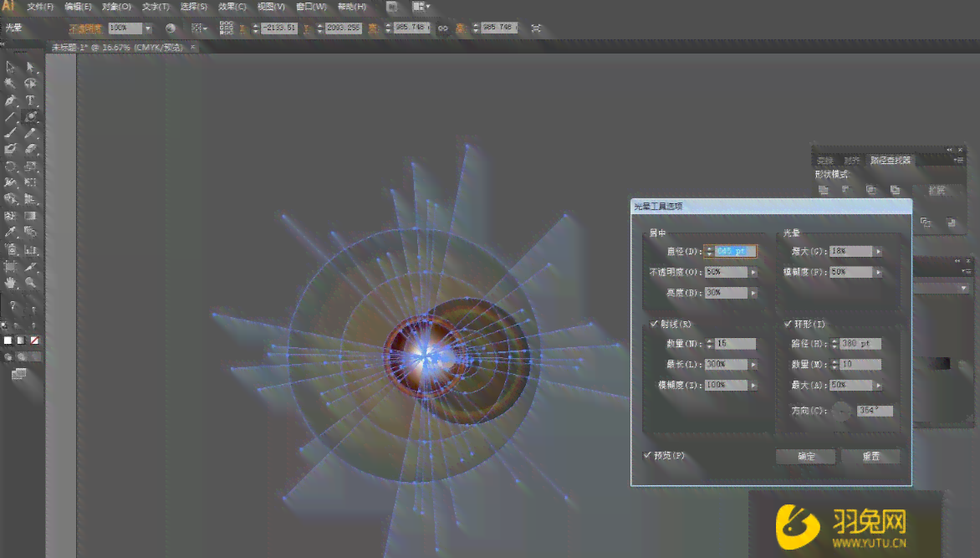Open rays 模糊度(Z) 100% slider arrow
Viewport: 980px width, 558px height.
coord(753,386)
